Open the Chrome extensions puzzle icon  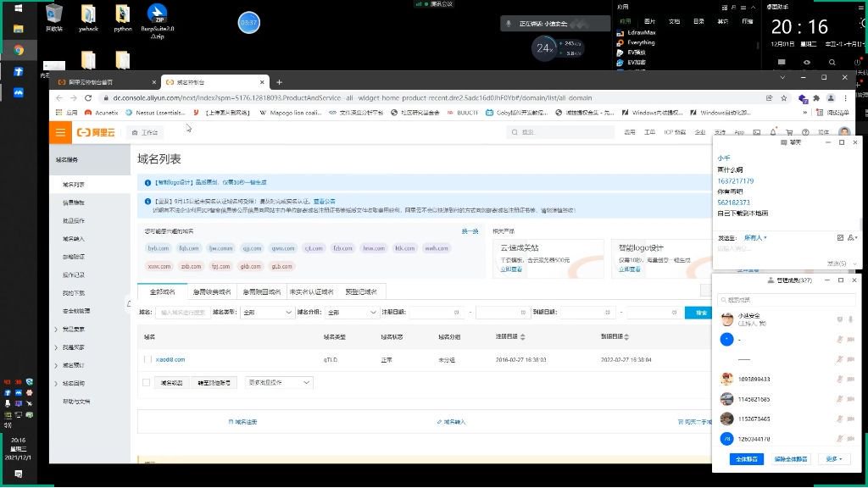point(816,98)
